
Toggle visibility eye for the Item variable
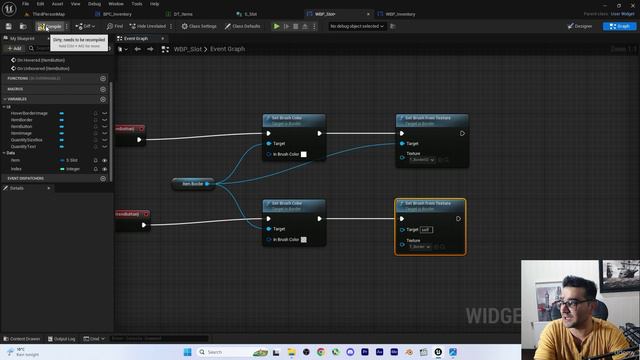(104, 160)
